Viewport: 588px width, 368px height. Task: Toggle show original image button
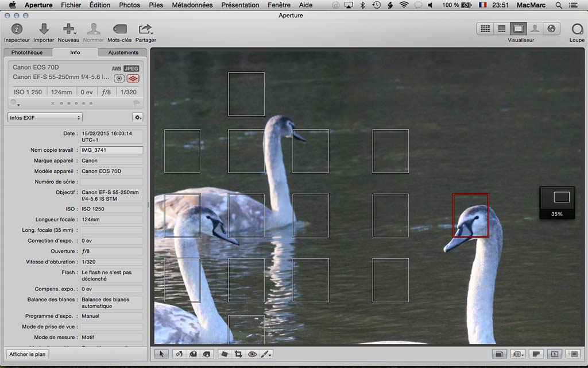(x=499, y=354)
